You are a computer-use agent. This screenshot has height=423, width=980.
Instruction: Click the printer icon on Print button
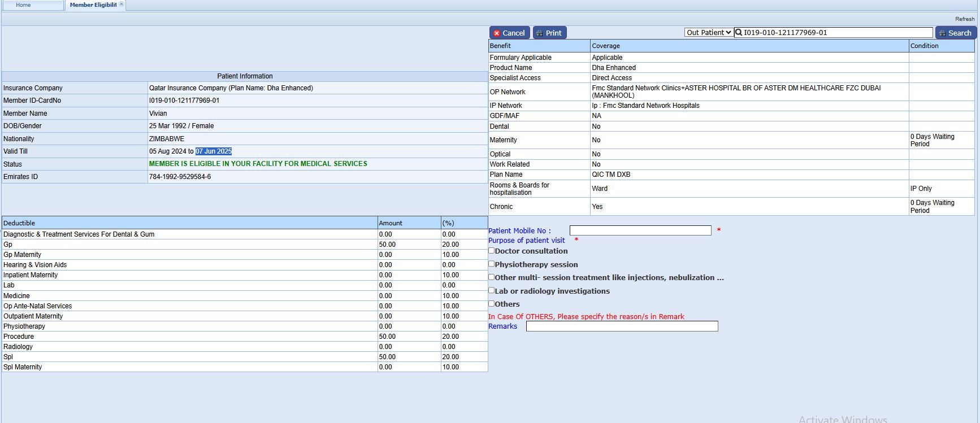click(539, 33)
